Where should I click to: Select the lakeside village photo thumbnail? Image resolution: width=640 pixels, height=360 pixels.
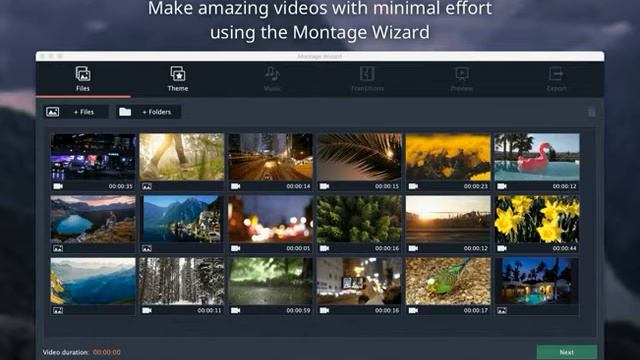182,219
